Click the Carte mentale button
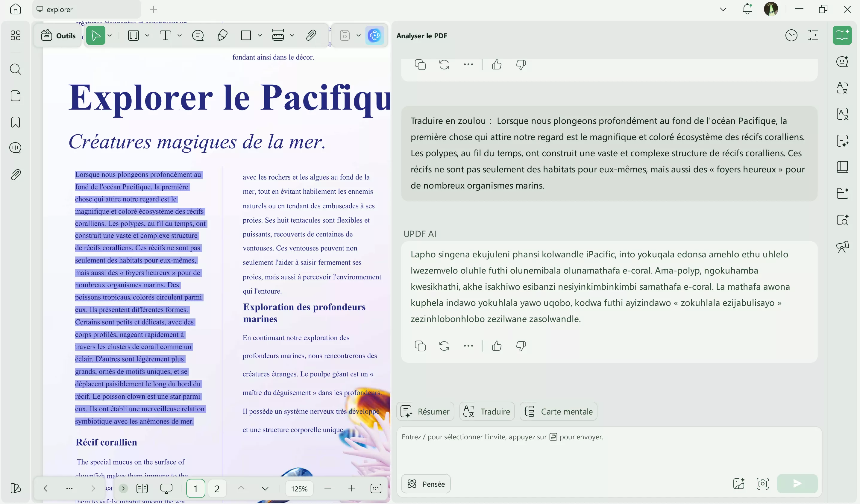Screen dimensions: 860x504 coord(558,412)
